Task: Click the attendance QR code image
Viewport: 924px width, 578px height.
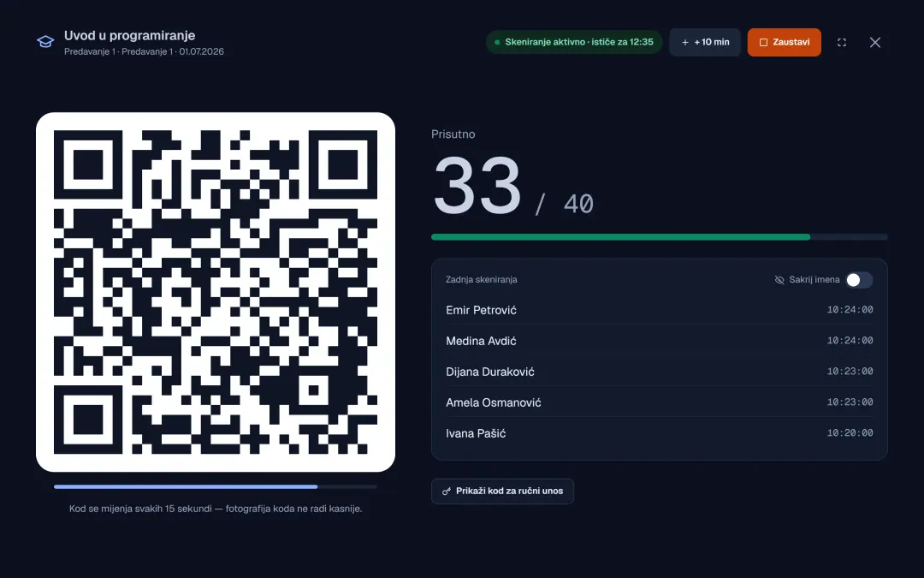Action: pyautogui.click(x=216, y=292)
